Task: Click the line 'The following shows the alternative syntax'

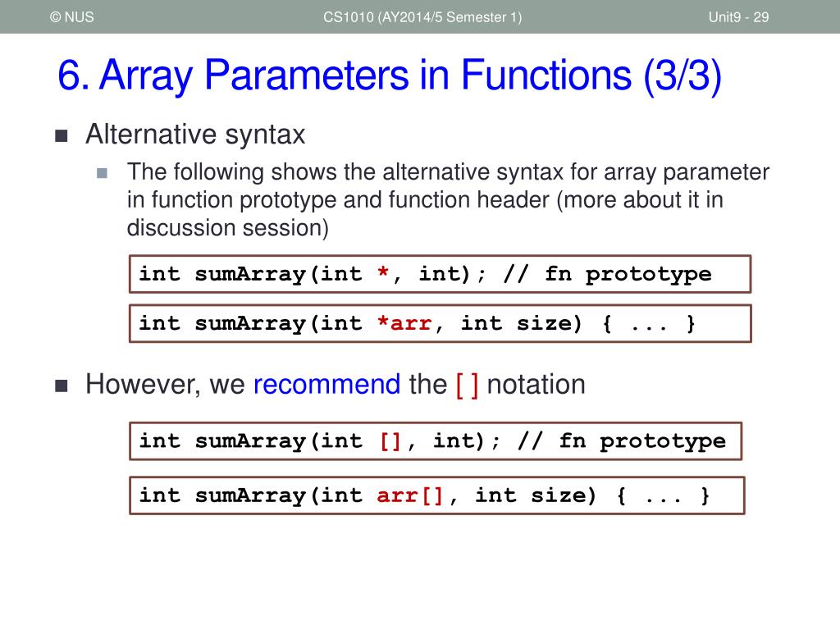Action: pos(448,172)
